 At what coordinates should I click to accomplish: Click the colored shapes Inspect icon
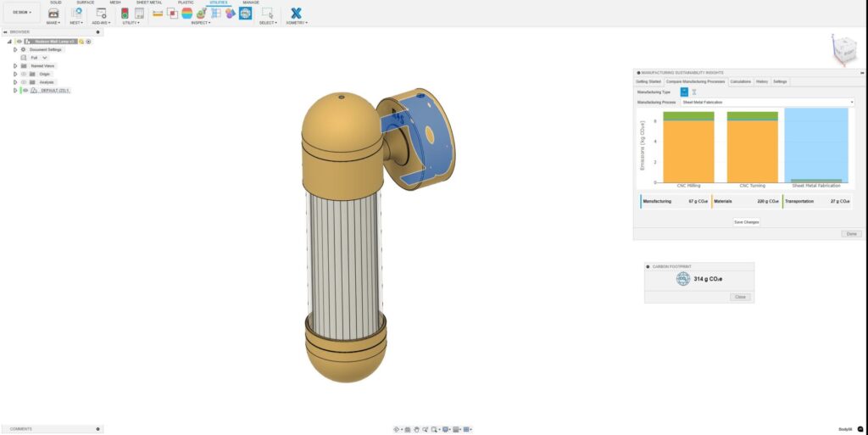(x=231, y=14)
